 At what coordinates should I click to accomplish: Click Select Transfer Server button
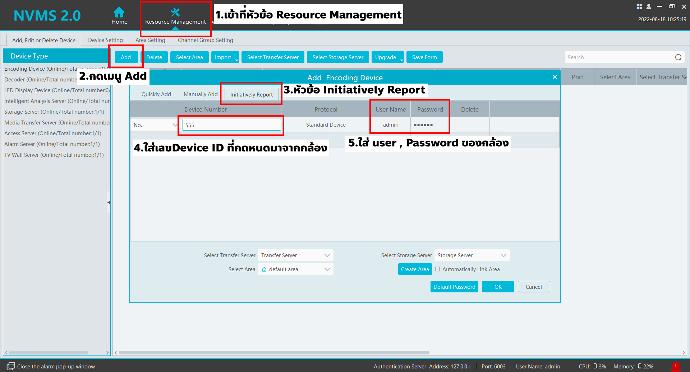coord(273,57)
